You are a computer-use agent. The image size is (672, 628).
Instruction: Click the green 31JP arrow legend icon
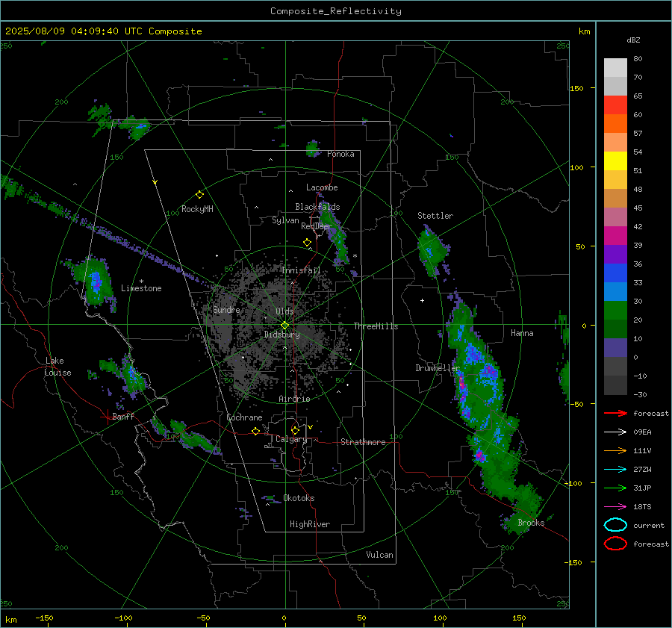point(615,488)
